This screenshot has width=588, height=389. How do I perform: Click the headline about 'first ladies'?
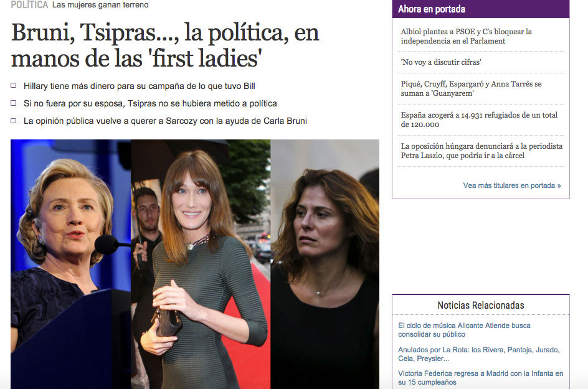click(x=165, y=45)
